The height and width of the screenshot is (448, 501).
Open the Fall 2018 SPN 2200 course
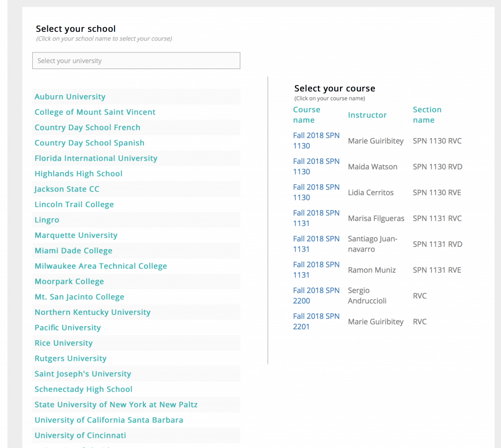(x=316, y=296)
